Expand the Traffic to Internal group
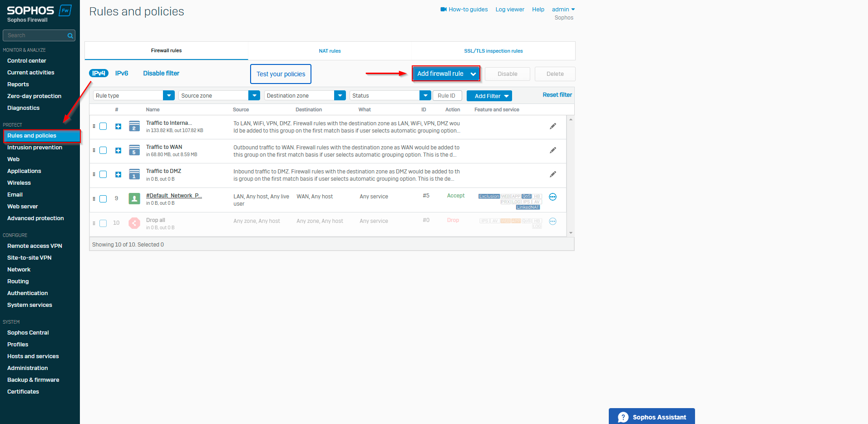The height and width of the screenshot is (424, 868). coord(118,126)
